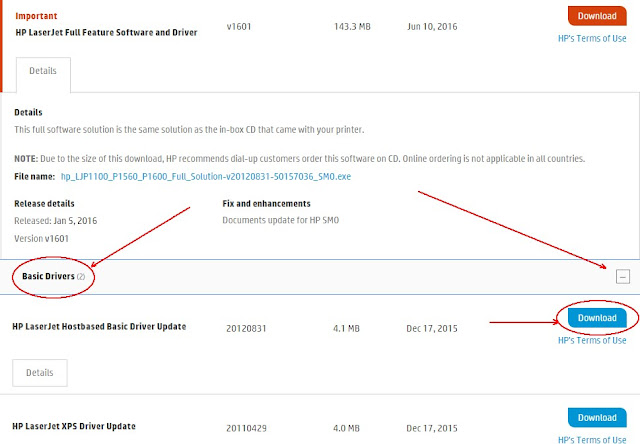This screenshot has width=640, height=444.
Task: Download HP LaserJet Full Feature Software and Driver
Action: pos(597,16)
